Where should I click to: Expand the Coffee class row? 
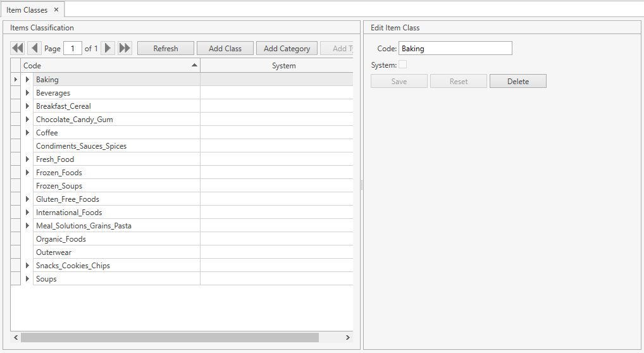[x=27, y=133]
